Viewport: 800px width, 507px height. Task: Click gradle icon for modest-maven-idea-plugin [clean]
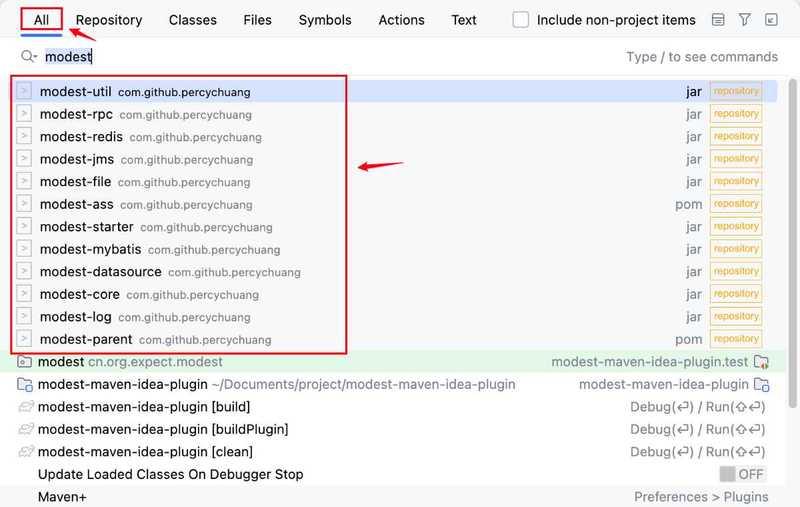[26, 451]
